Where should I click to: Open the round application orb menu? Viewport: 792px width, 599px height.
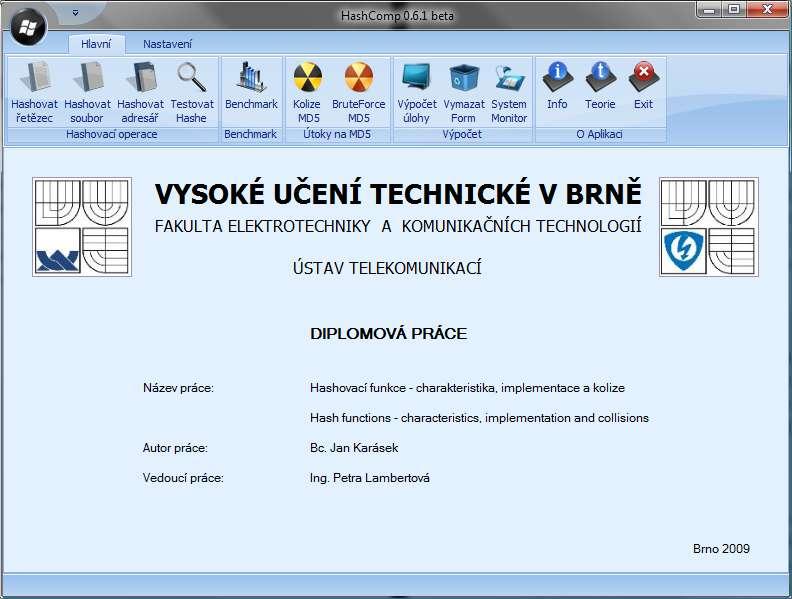click(x=27, y=26)
